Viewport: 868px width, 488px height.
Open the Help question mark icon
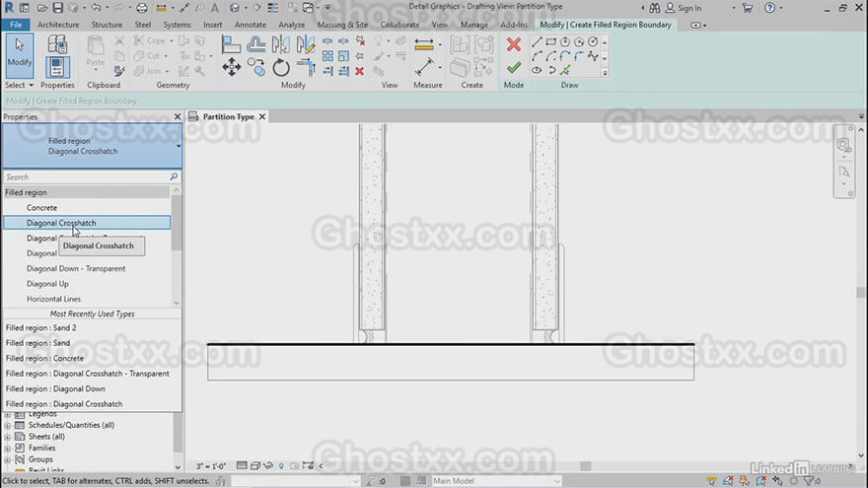[769, 8]
